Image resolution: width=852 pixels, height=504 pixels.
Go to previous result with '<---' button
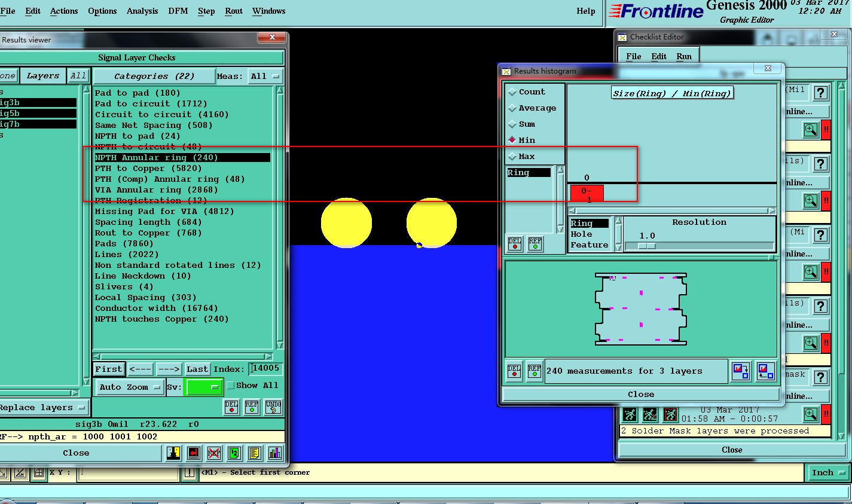point(141,369)
